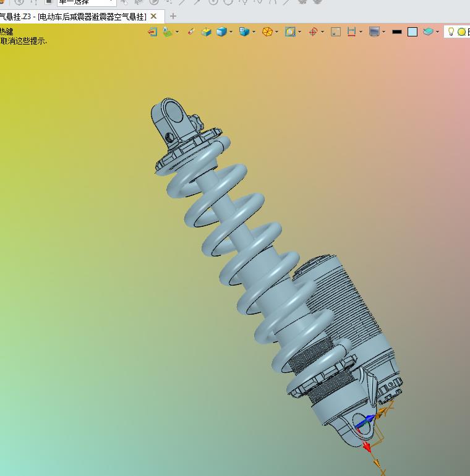Image resolution: width=470 pixels, height=476 pixels.
Task: Select the red eraser brush tool
Action: click(x=190, y=32)
